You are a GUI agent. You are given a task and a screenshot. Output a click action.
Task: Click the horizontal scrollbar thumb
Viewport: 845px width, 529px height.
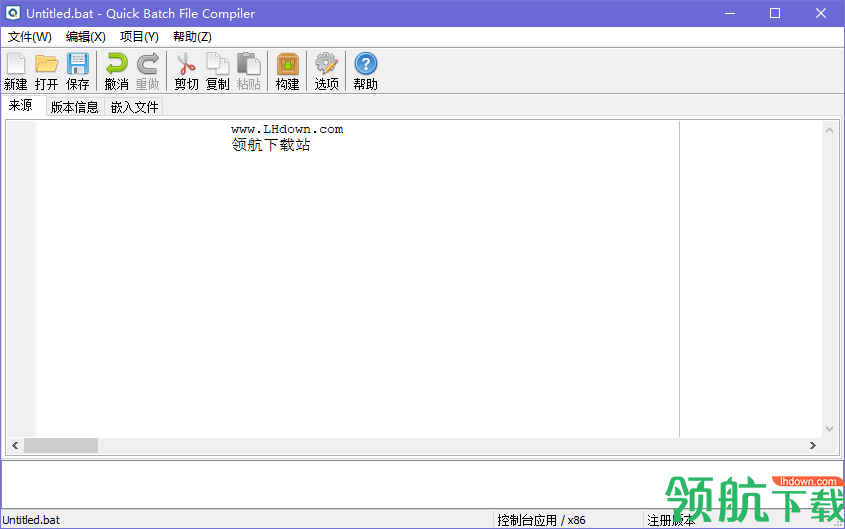pyautogui.click(x=61, y=446)
